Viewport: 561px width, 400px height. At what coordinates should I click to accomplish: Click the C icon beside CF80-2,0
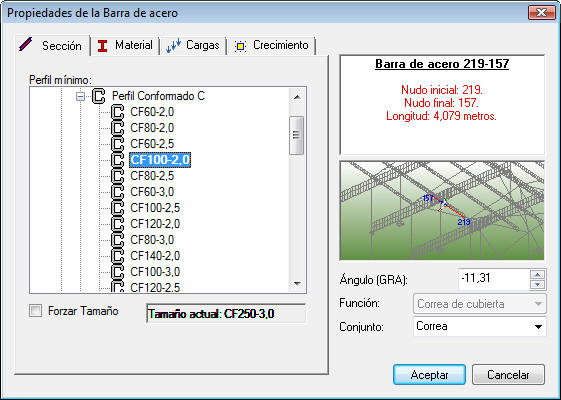coord(117,128)
